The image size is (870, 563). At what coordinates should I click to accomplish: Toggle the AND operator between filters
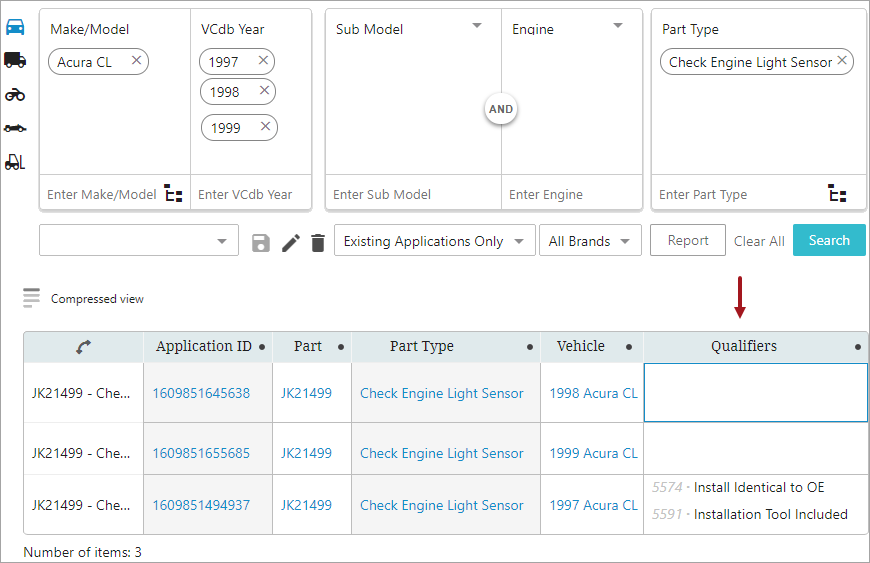[501, 109]
